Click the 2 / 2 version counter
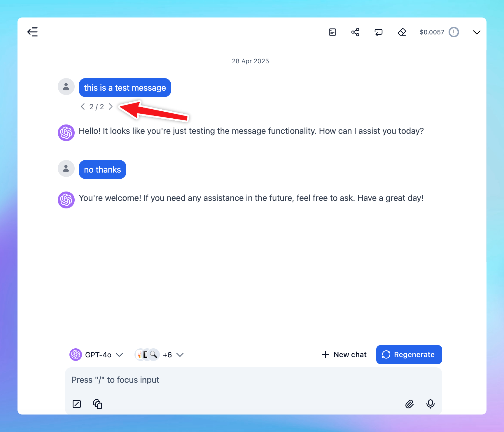Viewport: 504px width, 432px height. [x=97, y=107]
